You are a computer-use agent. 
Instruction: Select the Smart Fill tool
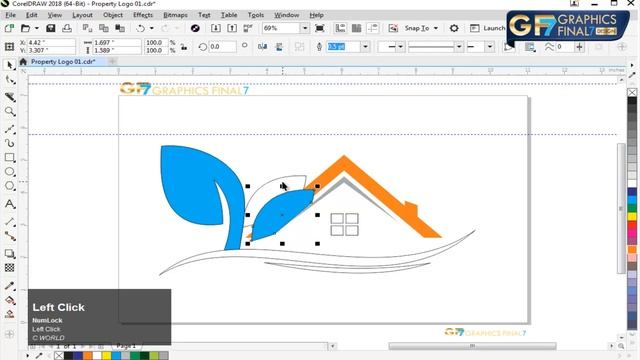click(x=10, y=314)
